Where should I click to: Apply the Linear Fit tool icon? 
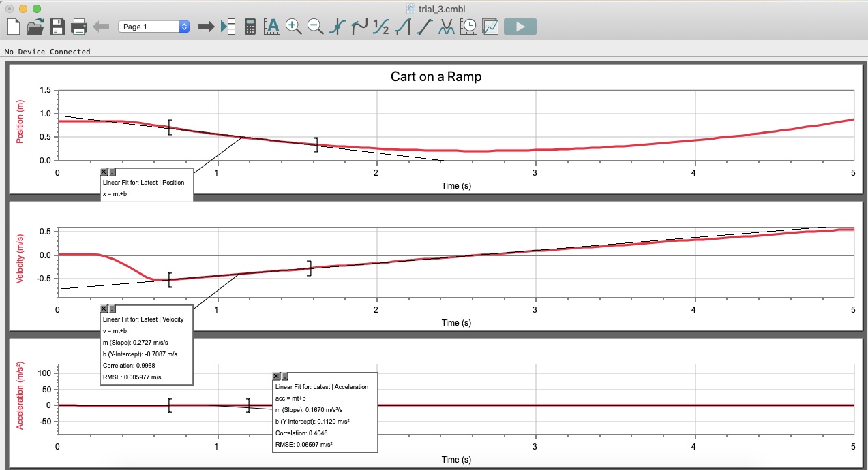coord(425,27)
